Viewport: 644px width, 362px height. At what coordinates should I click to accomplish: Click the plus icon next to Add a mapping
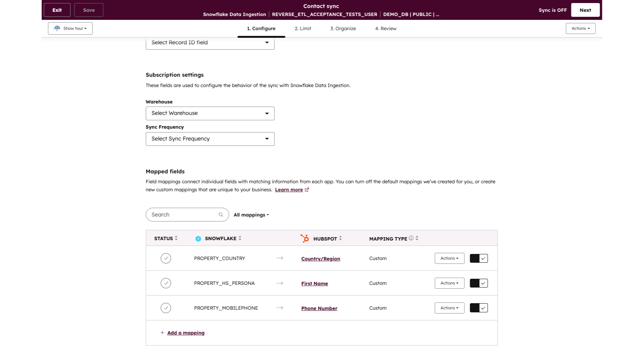click(x=162, y=333)
